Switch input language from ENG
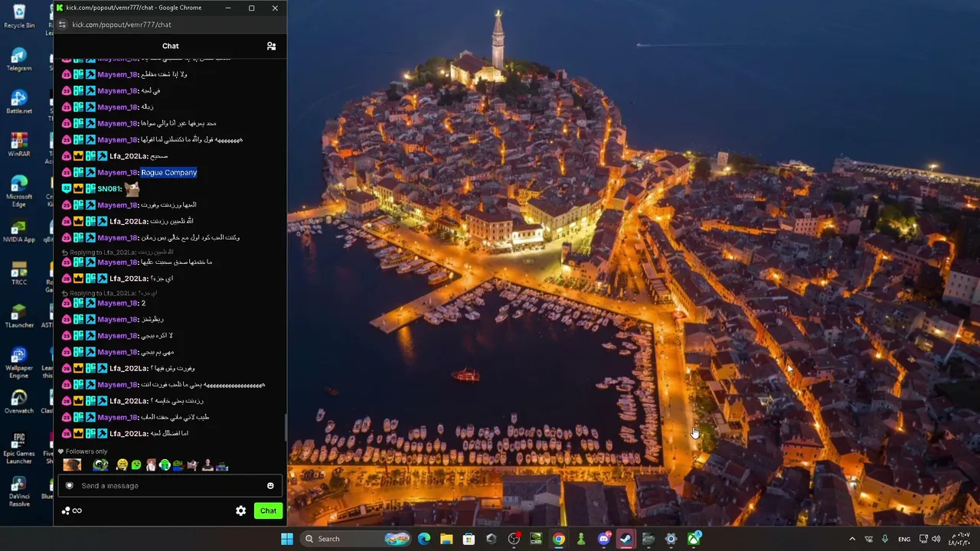The image size is (980, 551). [x=904, y=539]
